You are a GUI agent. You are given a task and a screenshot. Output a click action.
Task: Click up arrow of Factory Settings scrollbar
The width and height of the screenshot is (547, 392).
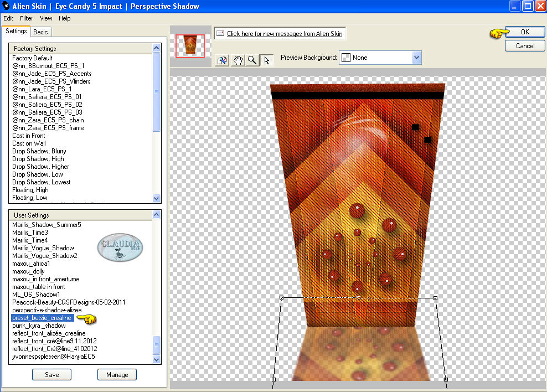[x=157, y=48]
